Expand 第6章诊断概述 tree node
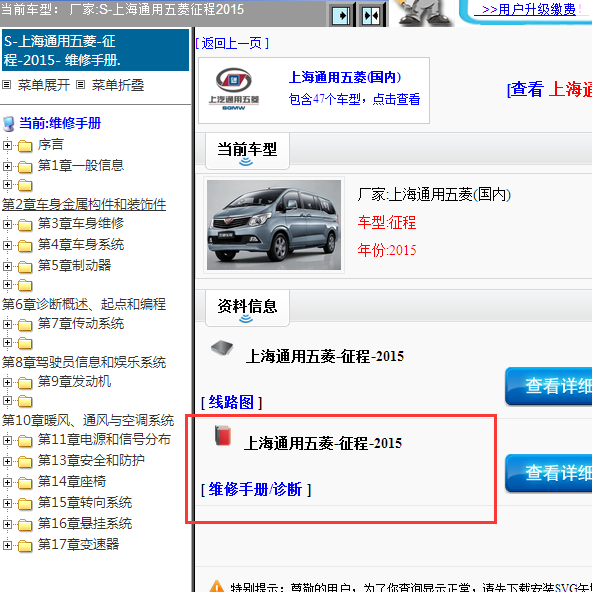This screenshot has width=592, height=592. click(x=7, y=284)
